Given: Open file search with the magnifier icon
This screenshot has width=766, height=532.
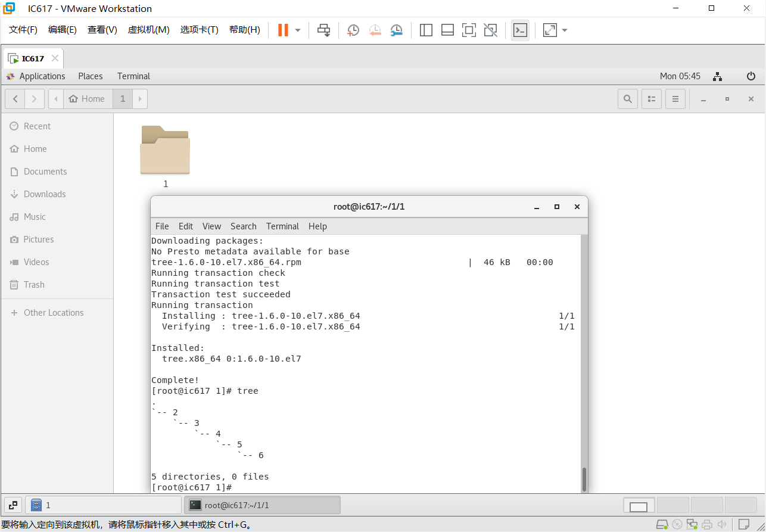Looking at the screenshot, I should pyautogui.click(x=628, y=99).
